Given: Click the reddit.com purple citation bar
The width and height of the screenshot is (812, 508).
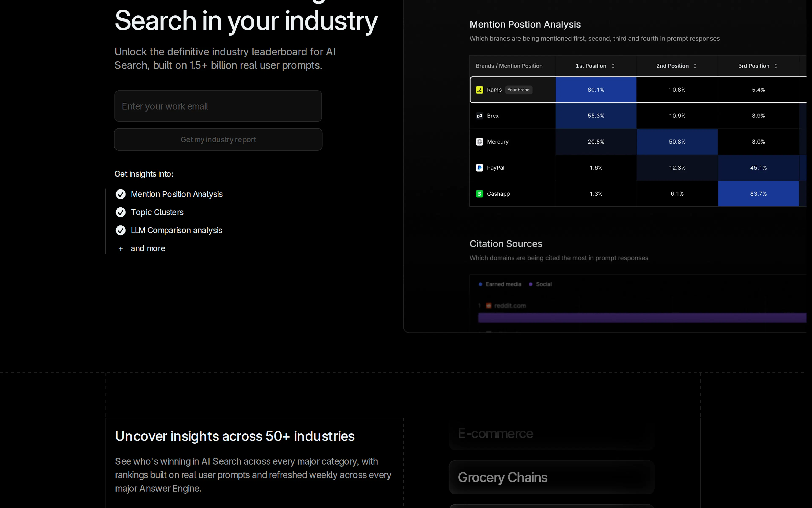Looking at the screenshot, I should (642, 318).
